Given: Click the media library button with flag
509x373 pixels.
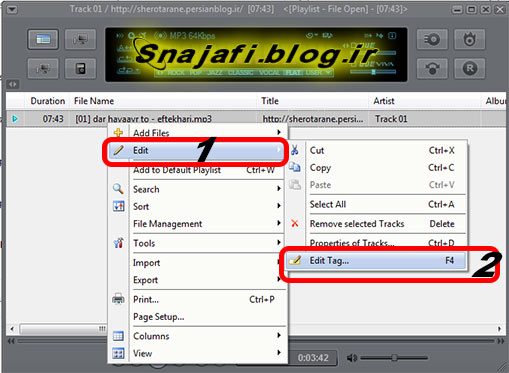Looking at the screenshot, I should coord(80,39).
